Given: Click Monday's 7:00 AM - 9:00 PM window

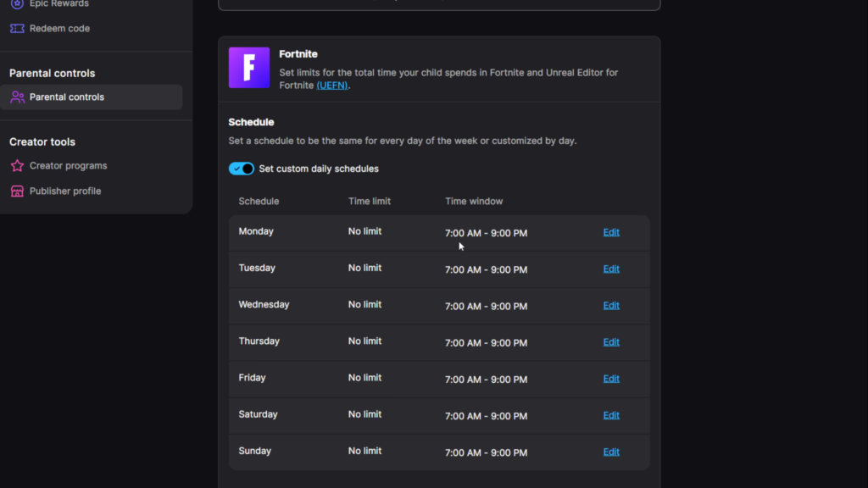Looking at the screenshot, I should tap(486, 233).
